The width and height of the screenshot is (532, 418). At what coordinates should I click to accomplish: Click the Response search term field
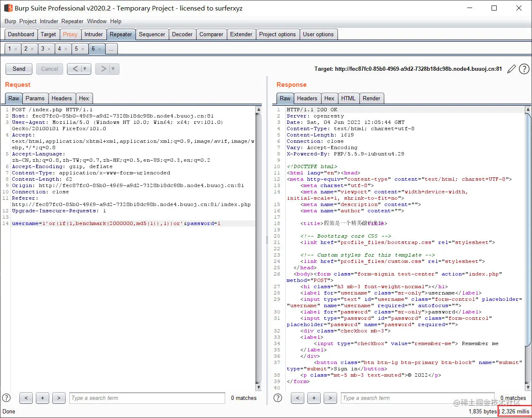pos(417,398)
